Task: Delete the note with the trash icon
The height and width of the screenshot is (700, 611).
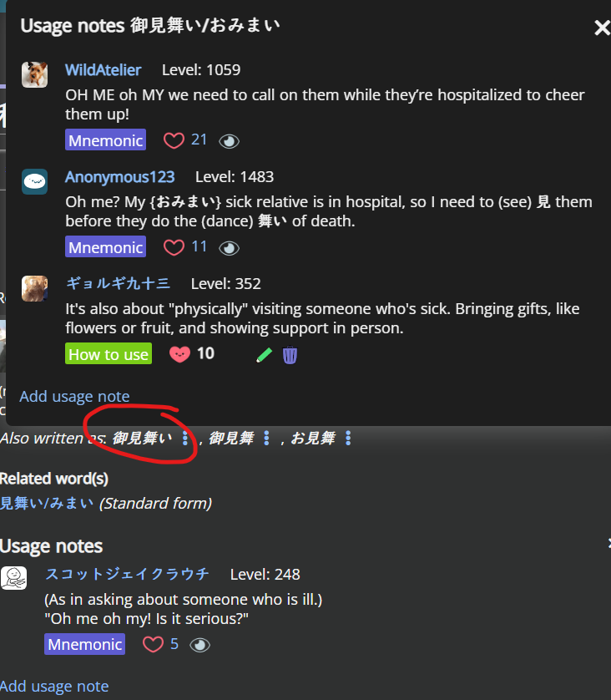Action: 290,355
